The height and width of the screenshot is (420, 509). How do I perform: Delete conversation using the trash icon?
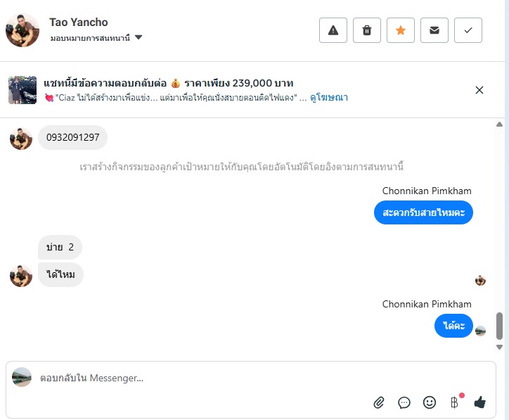pyautogui.click(x=367, y=30)
